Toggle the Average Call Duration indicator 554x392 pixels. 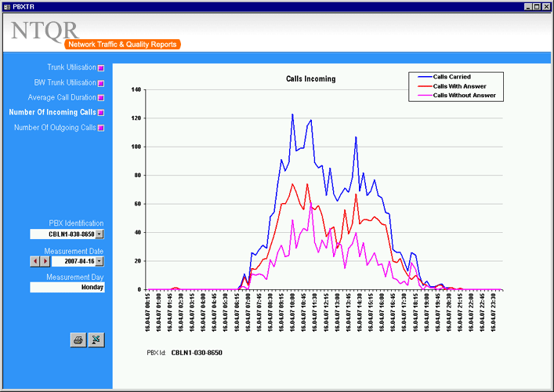pyautogui.click(x=101, y=98)
